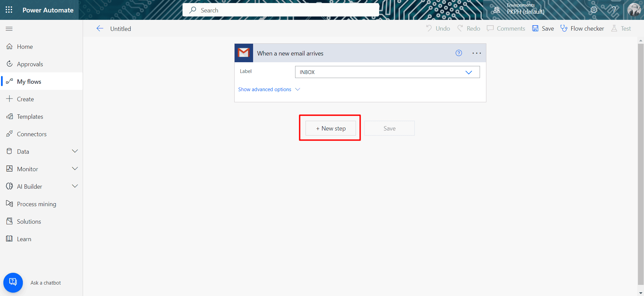Open Connectors in the sidebar
This screenshot has height=296, width=644.
pos(32,134)
